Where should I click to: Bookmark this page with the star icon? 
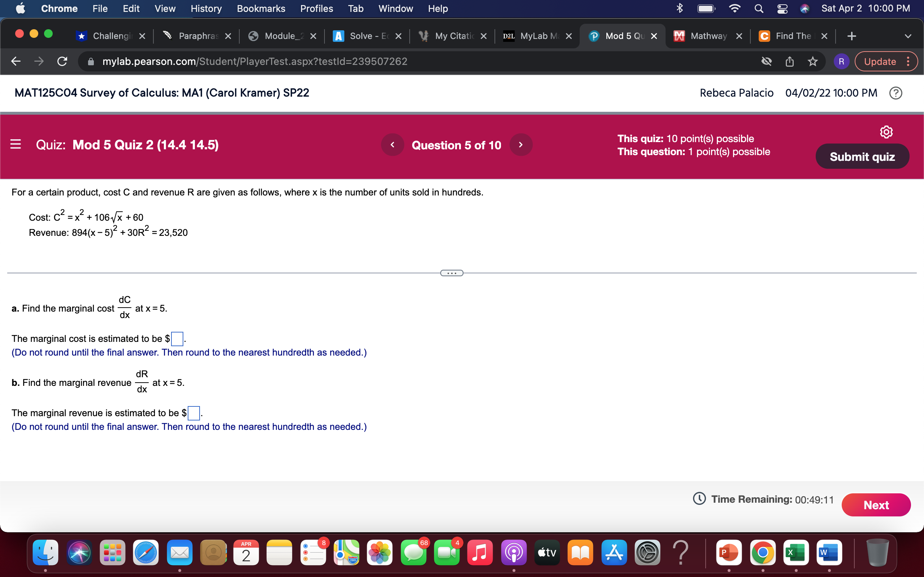[x=812, y=61]
